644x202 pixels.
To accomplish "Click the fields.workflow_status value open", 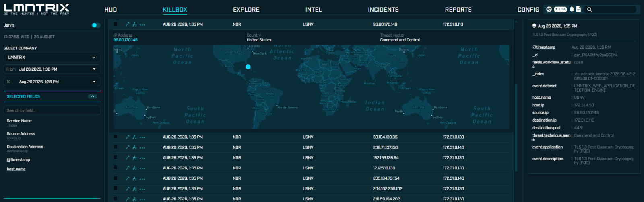I will 578,63.
